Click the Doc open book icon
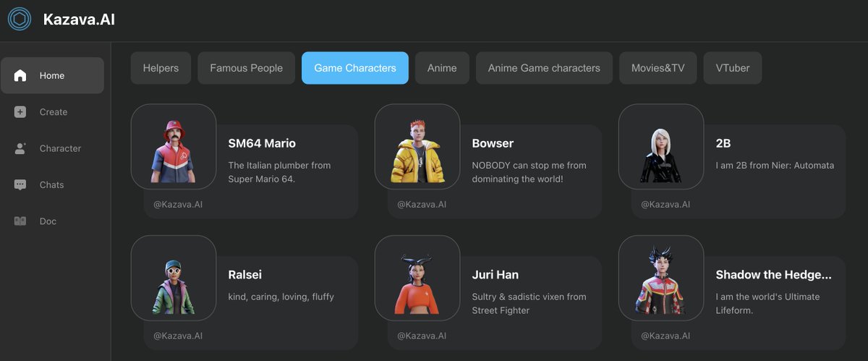868x361 pixels. click(20, 221)
